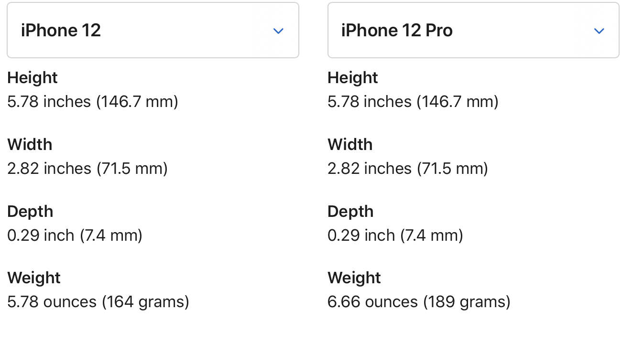Click iPhone 12 width value 2.82 inches

tap(87, 169)
